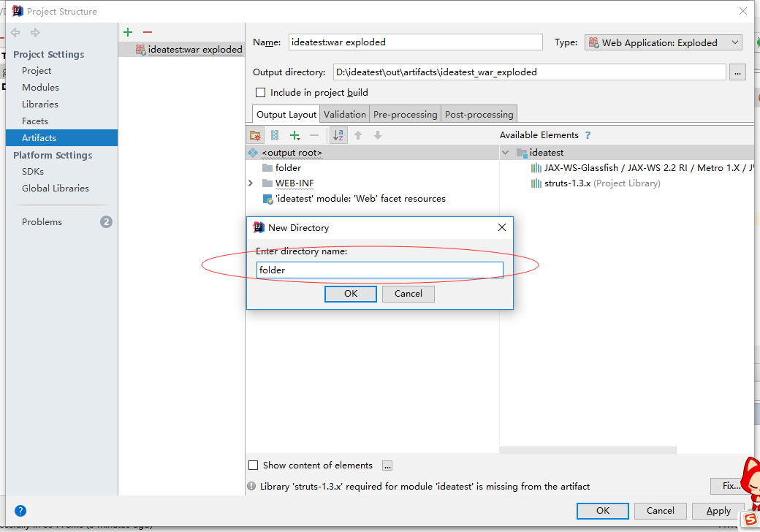This screenshot has width=760, height=532.
Task: Open the artifact Type dropdown
Action: tap(663, 43)
